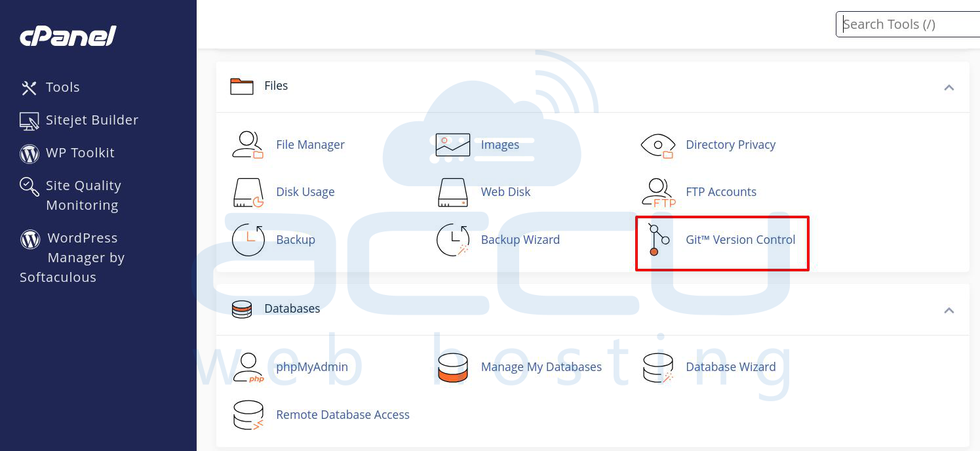Screen dimensions: 980x451
Task: Open the phpMyAdmin link
Action: tap(312, 367)
